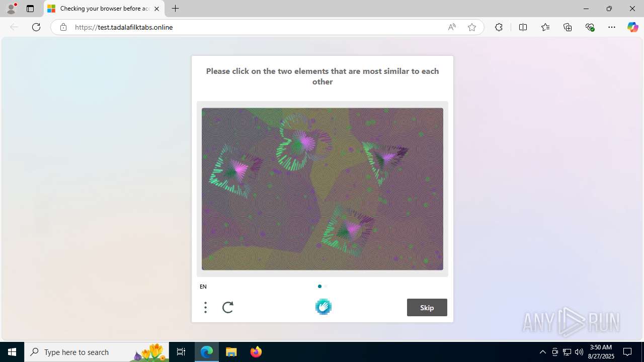
Task: Open the tab actions menu icon
Action: pyautogui.click(x=30, y=9)
